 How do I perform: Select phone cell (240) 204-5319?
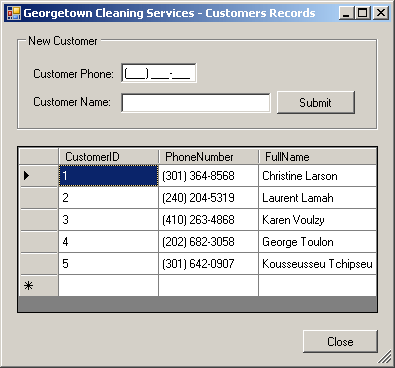tap(208, 198)
